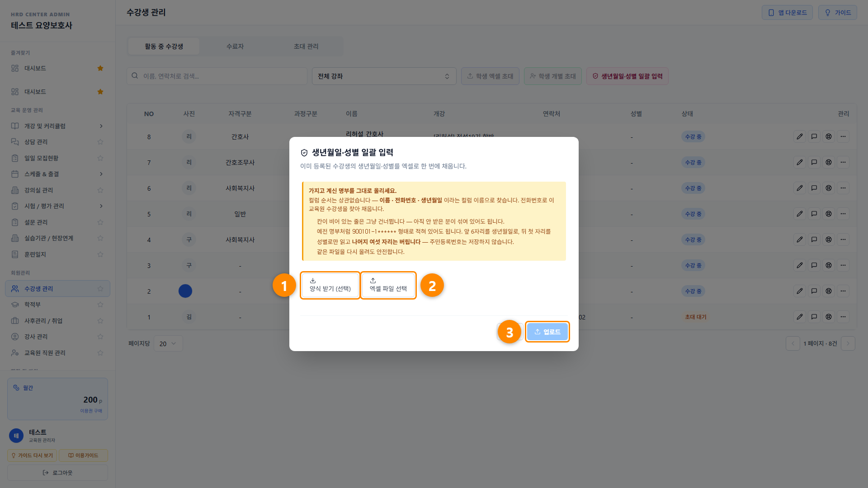Switch to the 수료자 tab
The image size is (868, 488).
coord(235,47)
